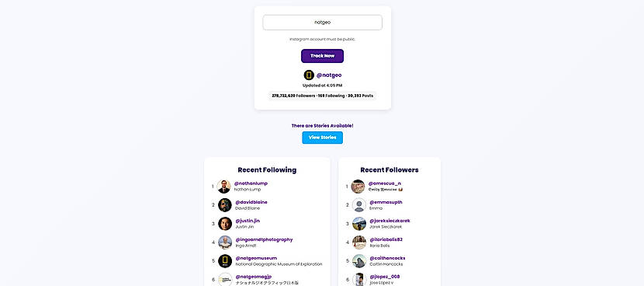This screenshot has height=286, width=644.
Task: Click the Track Now button
Action: point(323,56)
